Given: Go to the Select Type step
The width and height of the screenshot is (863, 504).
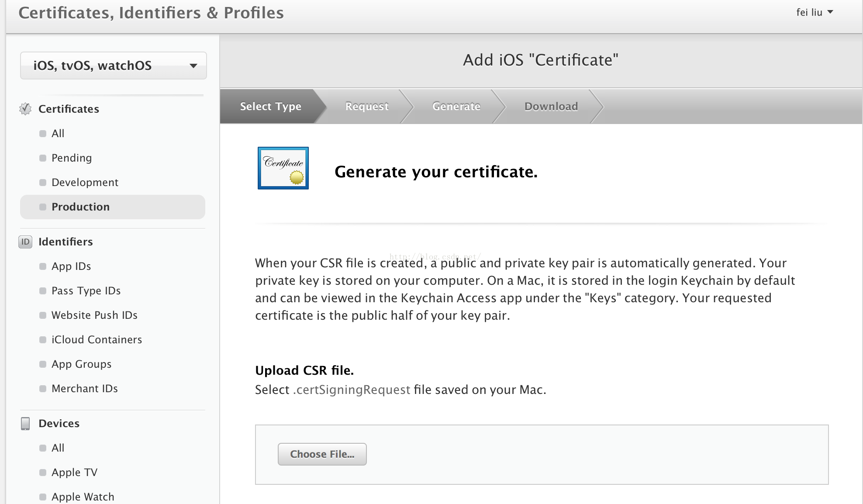Looking at the screenshot, I should [270, 106].
